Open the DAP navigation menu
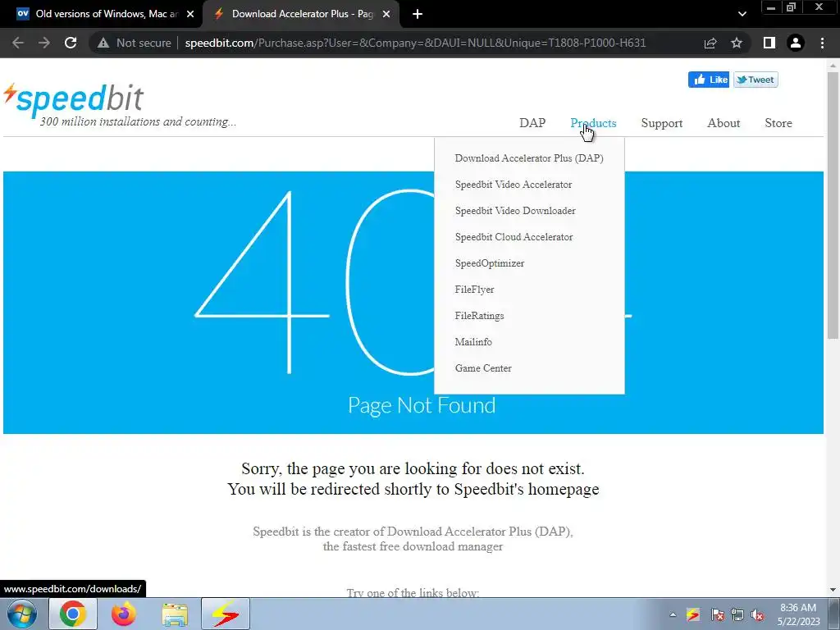The height and width of the screenshot is (630, 840). (x=532, y=123)
